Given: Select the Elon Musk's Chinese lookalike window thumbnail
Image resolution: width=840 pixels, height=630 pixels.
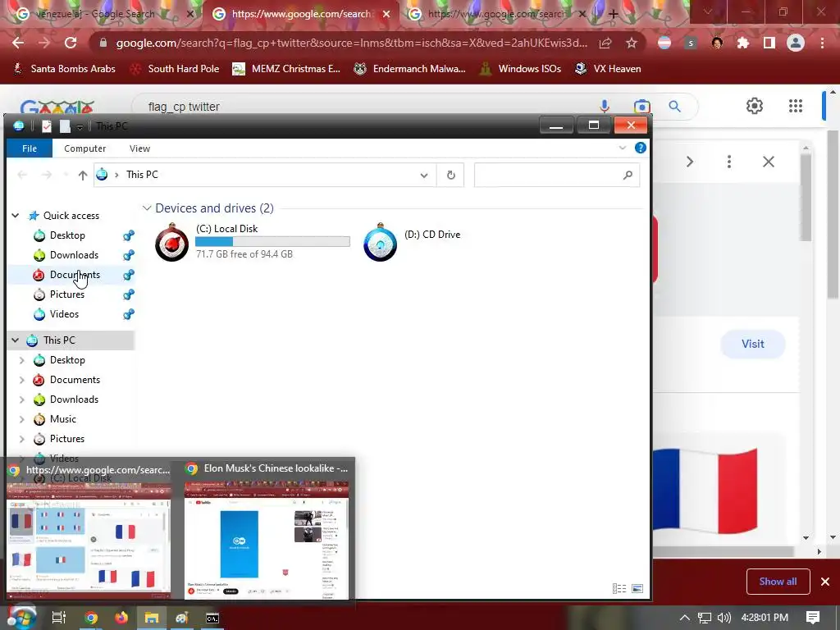Looking at the screenshot, I should [267, 532].
